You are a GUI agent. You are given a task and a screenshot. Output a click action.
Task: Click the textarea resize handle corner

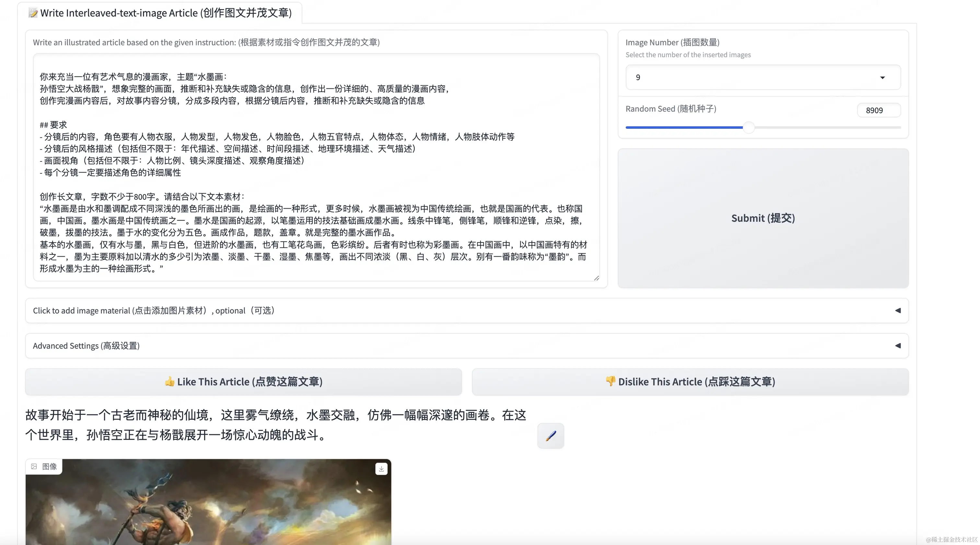(x=596, y=278)
